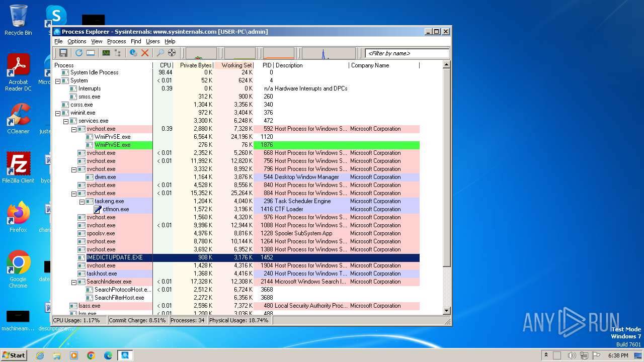Screen dimensions: 644x362
Task: Open FileZilla Client desktop icon
Action: click(18, 168)
